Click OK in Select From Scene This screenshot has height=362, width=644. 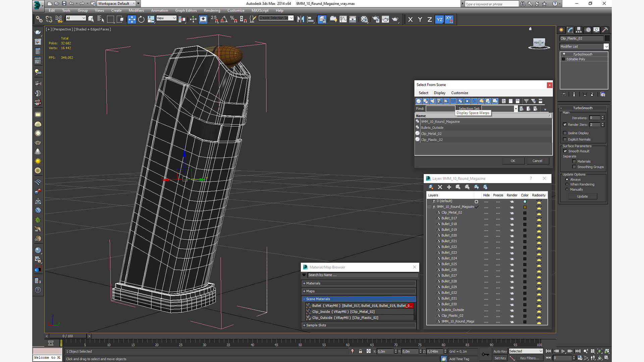(513, 161)
